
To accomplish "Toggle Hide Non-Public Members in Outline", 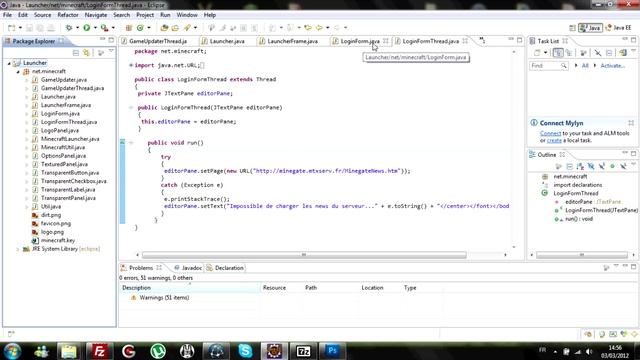I will (612, 166).
